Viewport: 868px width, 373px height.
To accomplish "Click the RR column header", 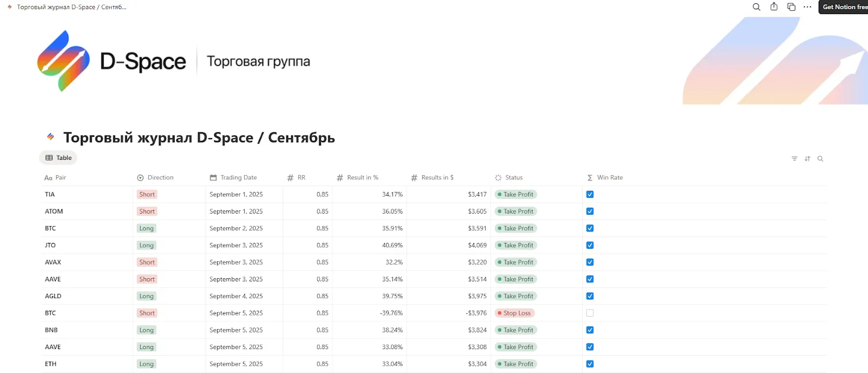I will [x=296, y=177].
